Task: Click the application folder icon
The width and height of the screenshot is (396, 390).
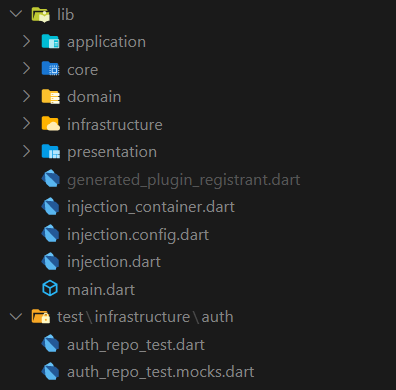Action: [51, 42]
